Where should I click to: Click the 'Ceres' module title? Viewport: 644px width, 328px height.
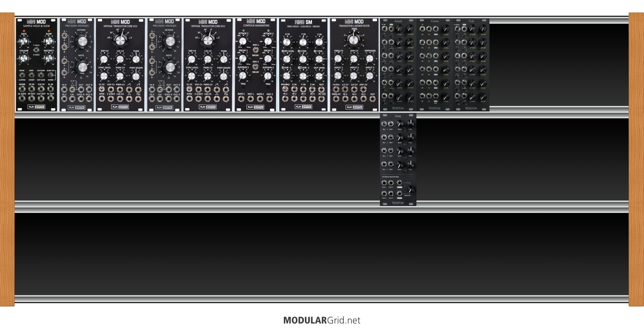point(435,21)
